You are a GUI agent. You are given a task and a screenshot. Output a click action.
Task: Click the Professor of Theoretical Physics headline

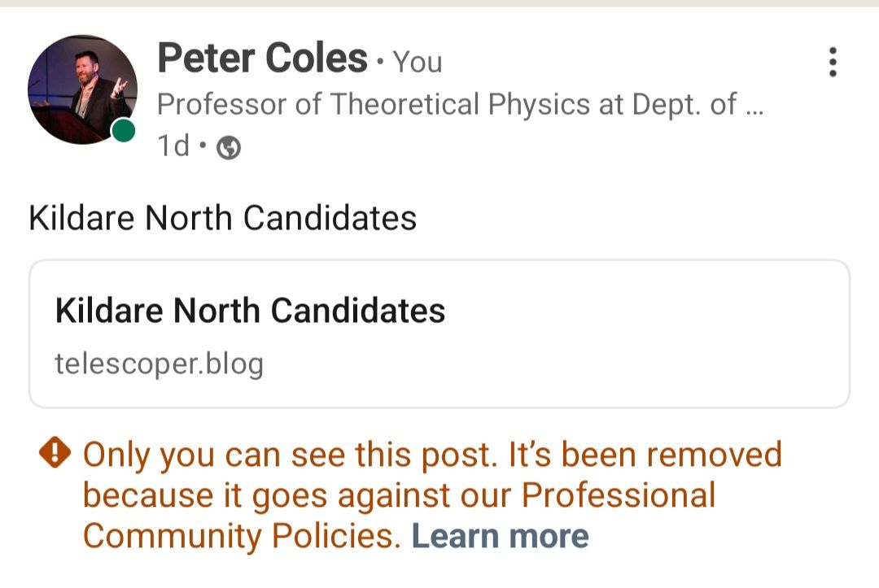point(446,104)
